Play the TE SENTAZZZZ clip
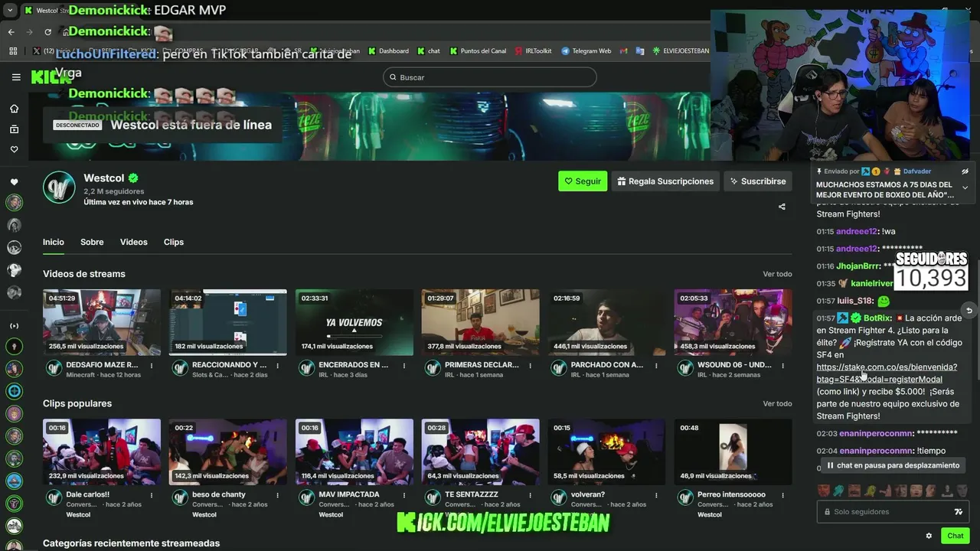Viewport: 980px width, 551px height. coord(481,452)
